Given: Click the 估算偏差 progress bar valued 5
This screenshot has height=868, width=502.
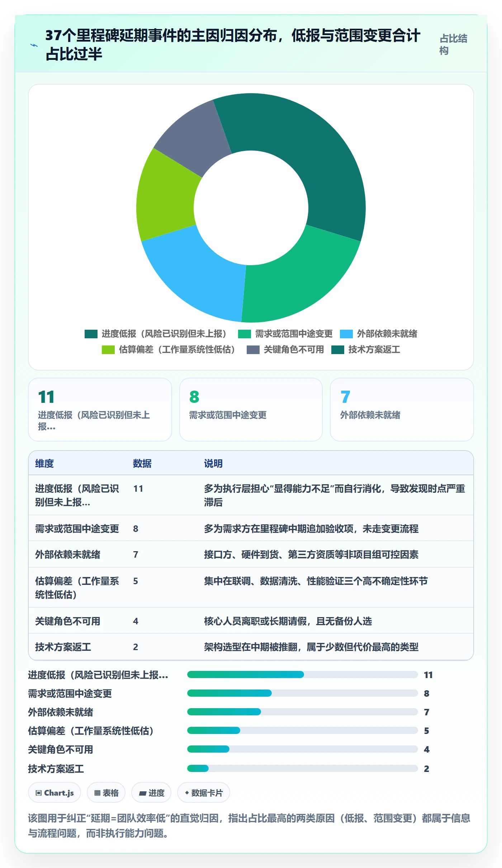Looking at the screenshot, I should click(x=303, y=731).
